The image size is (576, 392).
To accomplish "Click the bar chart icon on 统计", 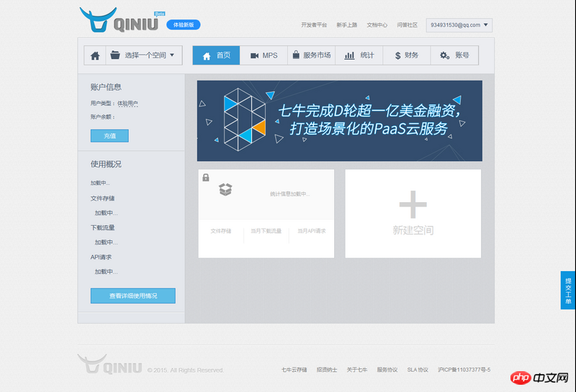I will [x=349, y=55].
